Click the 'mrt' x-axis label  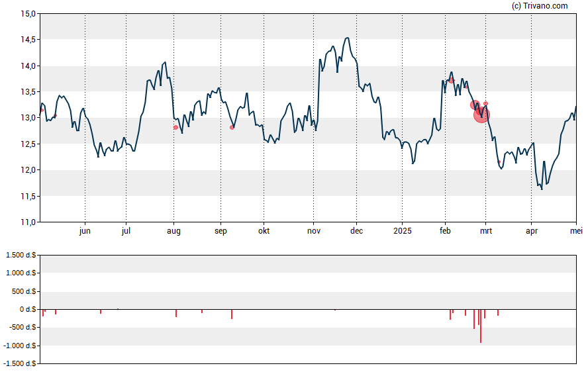[485, 231]
